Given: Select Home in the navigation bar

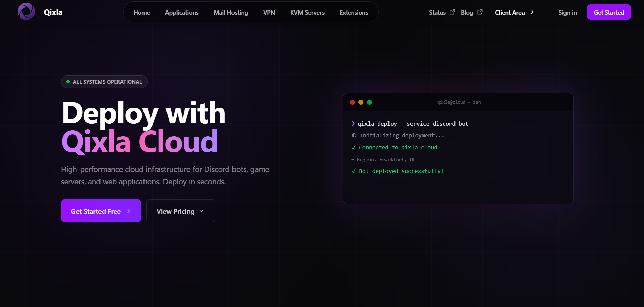Looking at the screenshot, I should [x=141, y=12].
